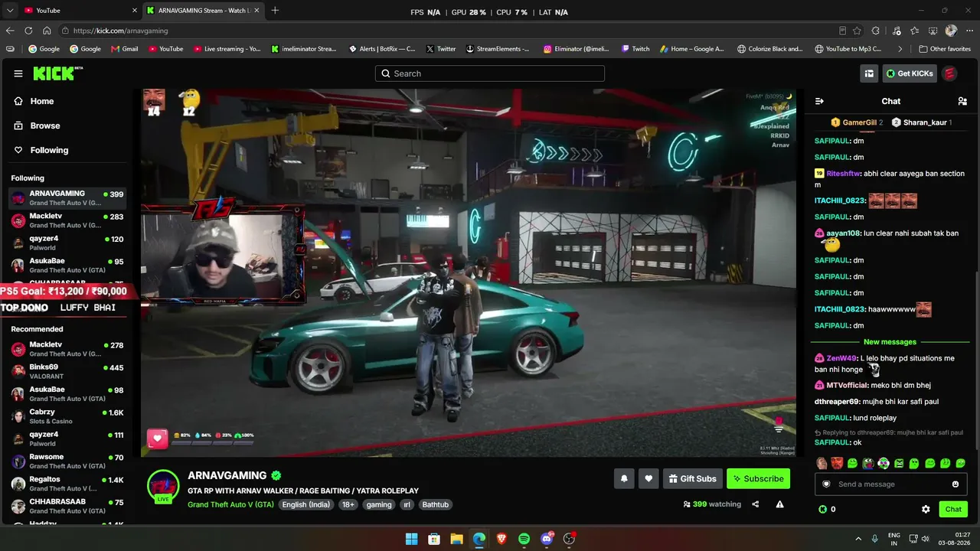This screenshot has height=551, width=980.
Task: Click the KICKs balance icon under chat
Action: click(x=823, y=509)
